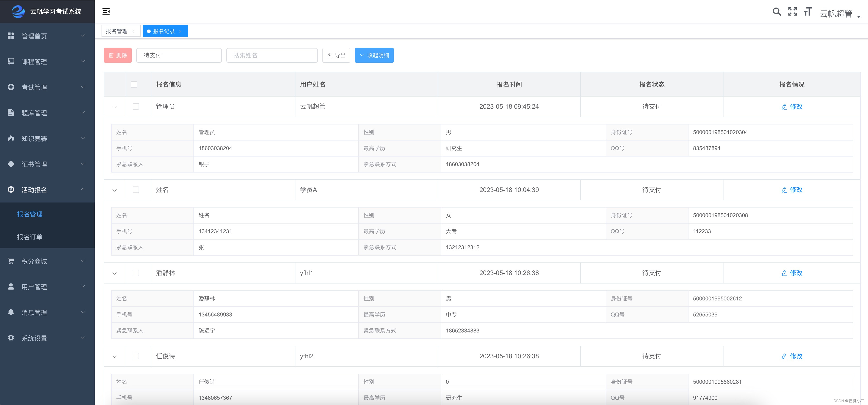
Task: Click the 报名状态 column header
Action: (x=652, y=84)
